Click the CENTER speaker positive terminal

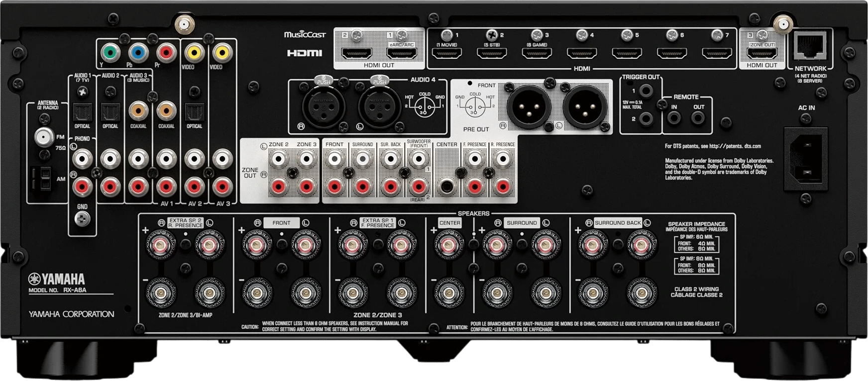coord(449,246)
